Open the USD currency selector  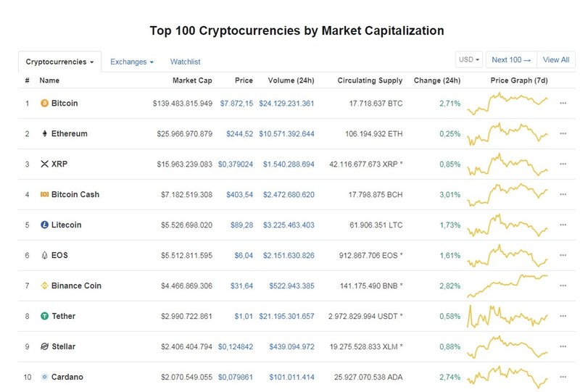coord(469,59)
